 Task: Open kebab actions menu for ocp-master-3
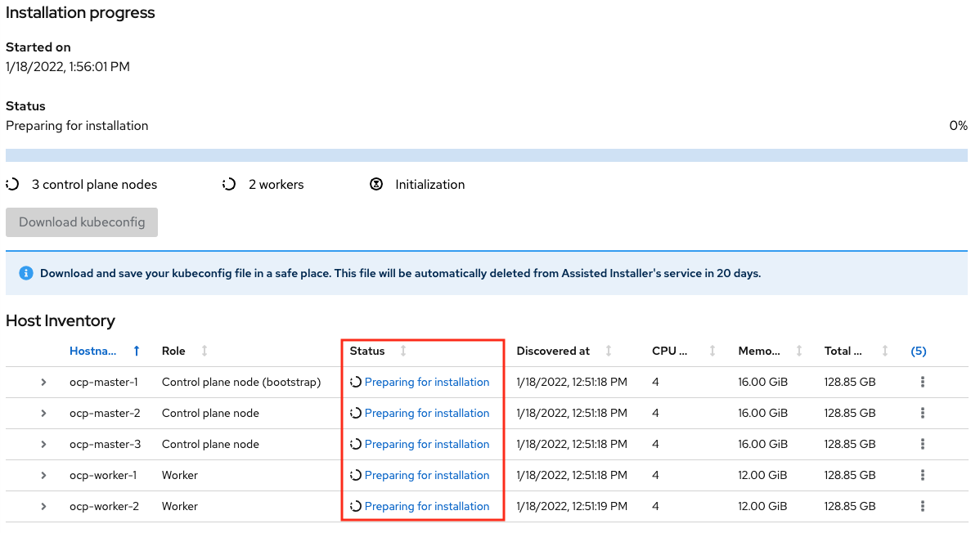click(922, 444)
